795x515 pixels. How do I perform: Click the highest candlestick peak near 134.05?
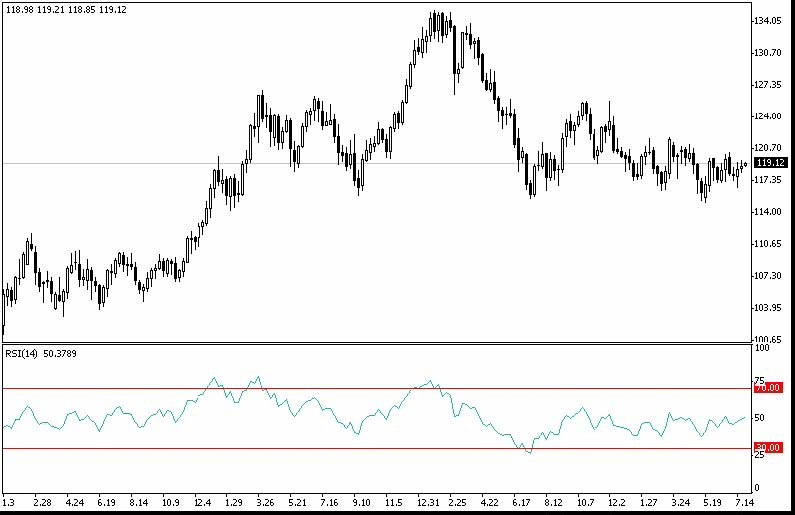click(436, 14)
